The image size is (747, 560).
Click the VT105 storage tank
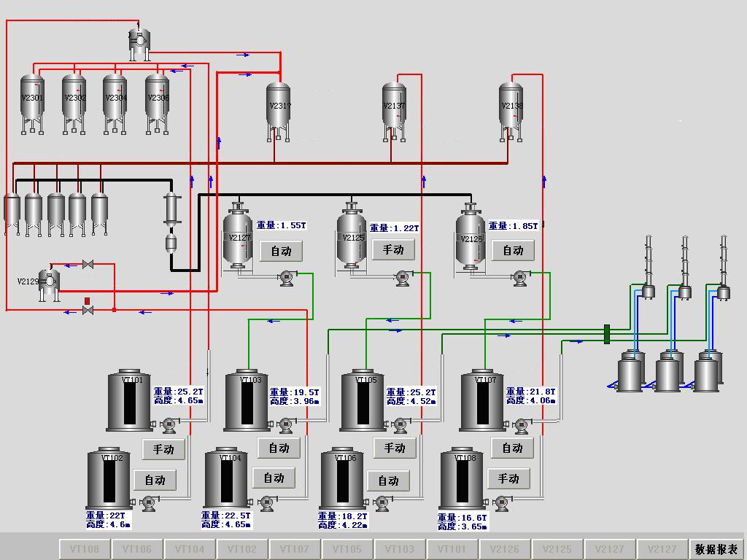click(363, 401)
